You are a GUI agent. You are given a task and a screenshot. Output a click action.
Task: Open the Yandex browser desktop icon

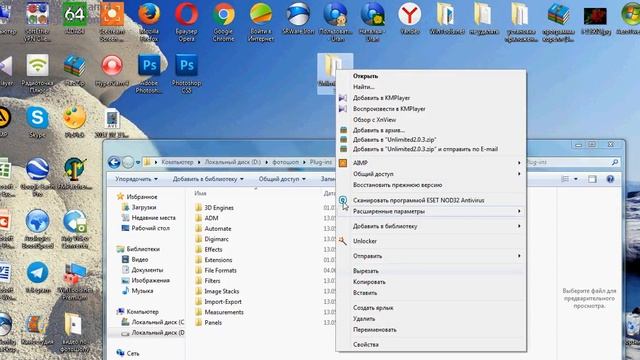410,18
